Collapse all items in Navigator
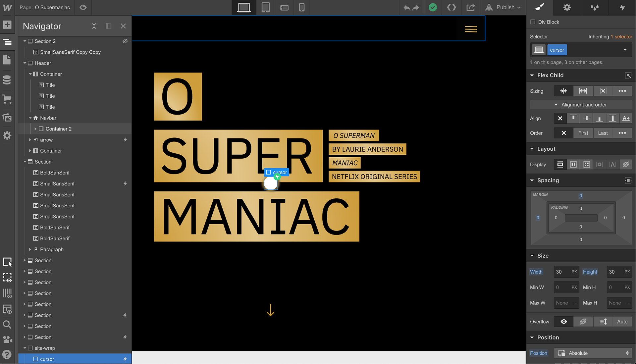Viewport: 636px width, 364px height. (94, 26)
